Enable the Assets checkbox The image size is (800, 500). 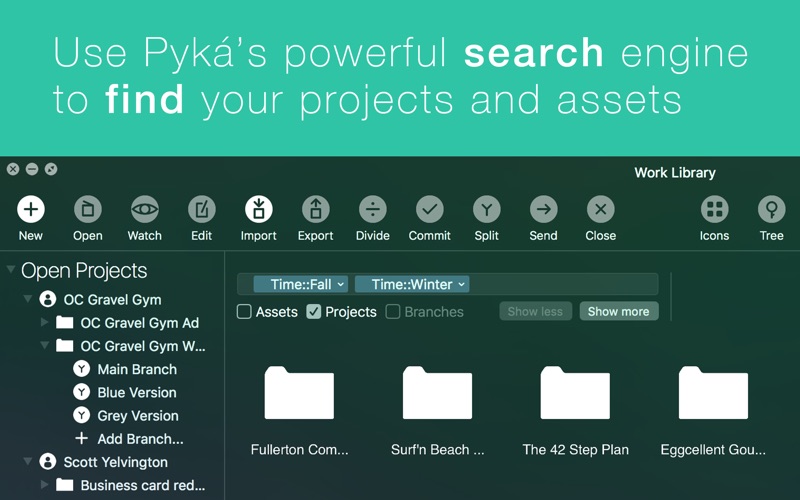click(244, 312)
